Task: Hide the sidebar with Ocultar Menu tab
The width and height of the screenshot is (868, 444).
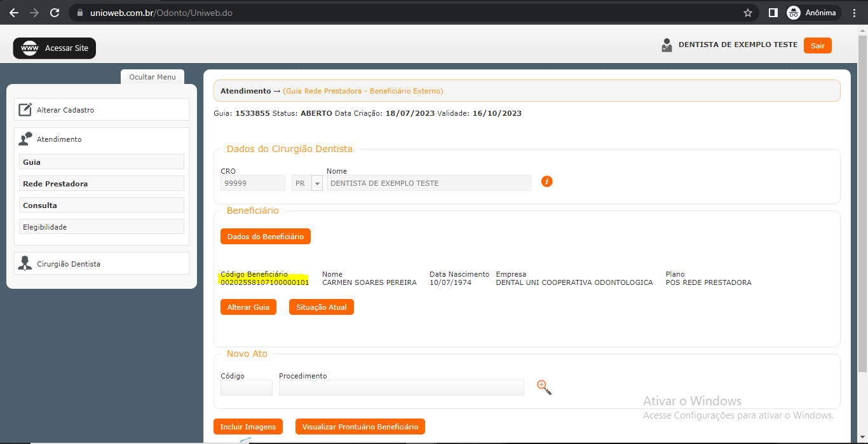Action: click(x=153, y=77)
